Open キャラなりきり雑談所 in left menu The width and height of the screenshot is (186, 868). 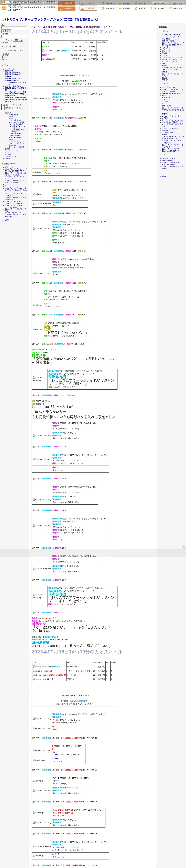point(17,122)
